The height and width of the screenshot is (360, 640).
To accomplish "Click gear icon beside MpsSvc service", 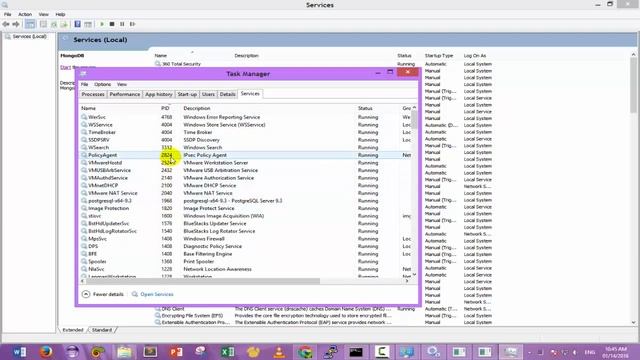I will pos(84,239).
